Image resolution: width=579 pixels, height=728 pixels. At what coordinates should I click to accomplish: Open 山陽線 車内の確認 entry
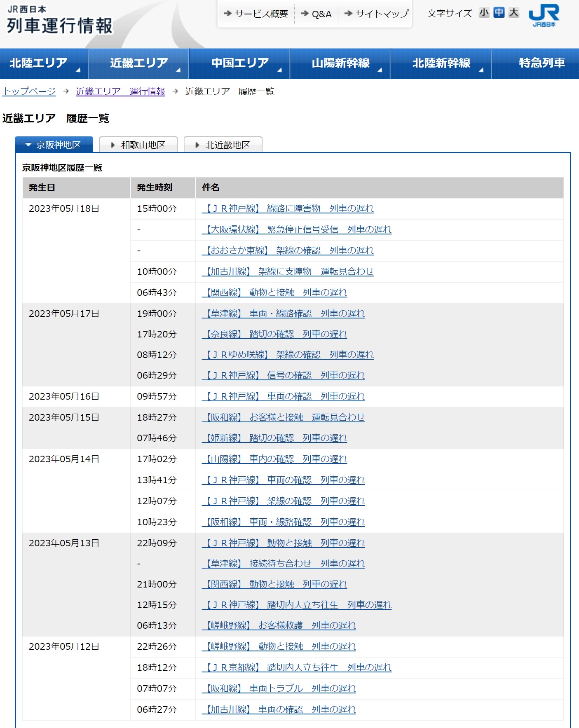pos(274,459)
